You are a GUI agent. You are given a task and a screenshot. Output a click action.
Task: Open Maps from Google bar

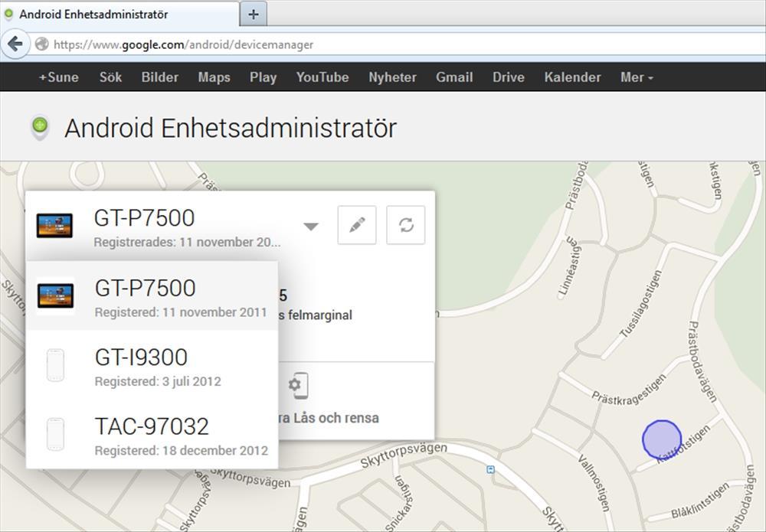coord(214,77)
